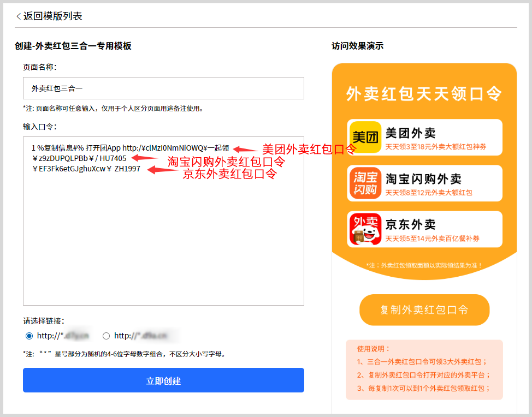Click the 输入口令 label
This screenshot has height=417, width=532.
[x=40, y=127]
